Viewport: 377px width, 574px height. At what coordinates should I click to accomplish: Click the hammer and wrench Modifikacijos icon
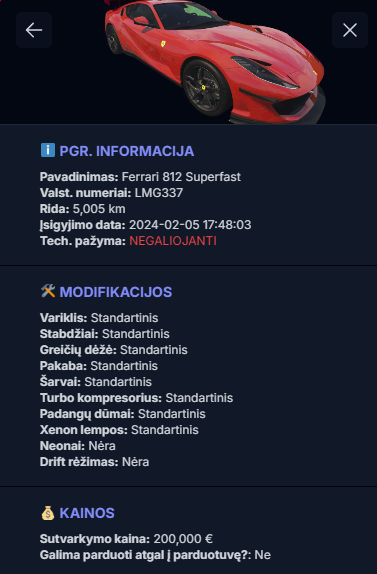(48, 291)
